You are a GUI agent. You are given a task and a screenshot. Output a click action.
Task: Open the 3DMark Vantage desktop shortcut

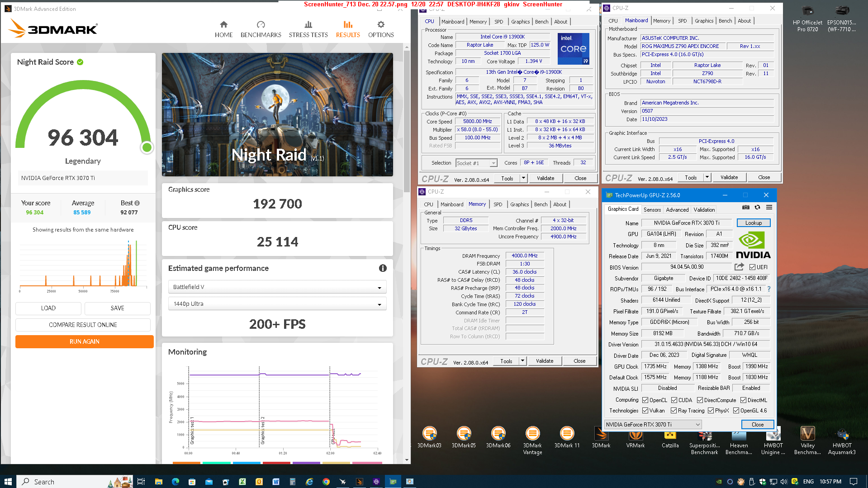(532, 441)
